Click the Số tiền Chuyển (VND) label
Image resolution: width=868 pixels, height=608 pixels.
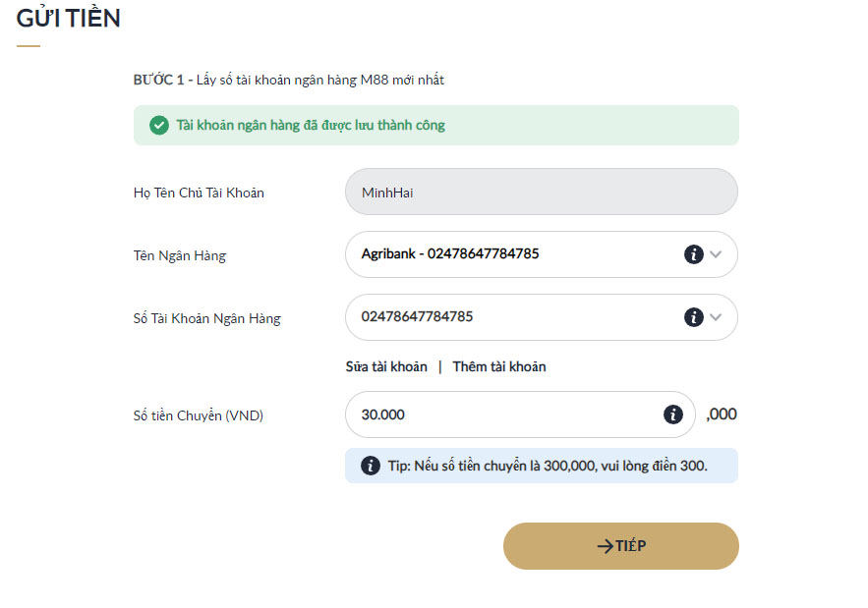click(x=199, y=415)
